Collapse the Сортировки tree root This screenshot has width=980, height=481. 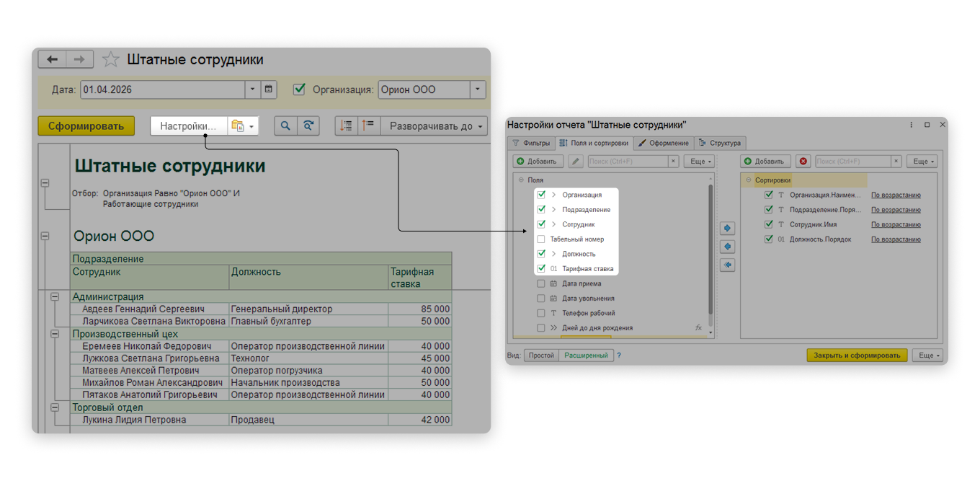coord(749,180)
